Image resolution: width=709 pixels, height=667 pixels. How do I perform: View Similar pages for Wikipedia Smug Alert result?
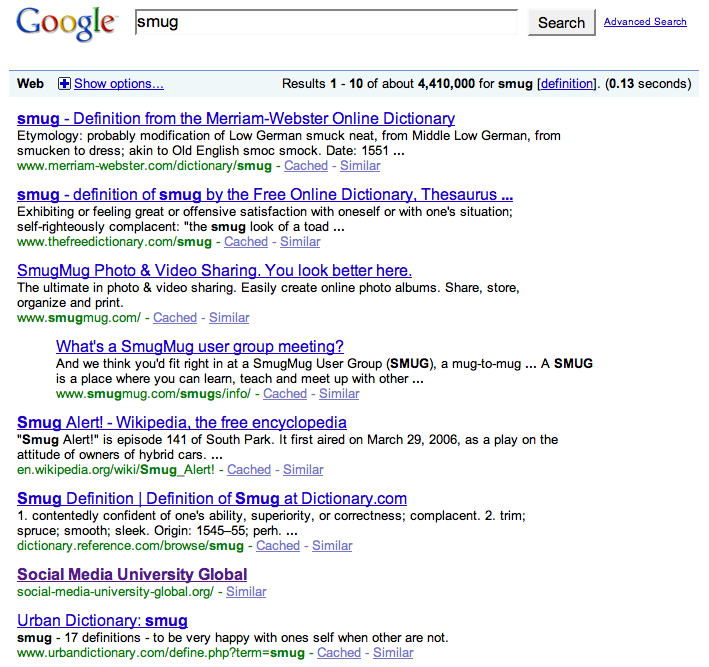(x=303, y=470)
